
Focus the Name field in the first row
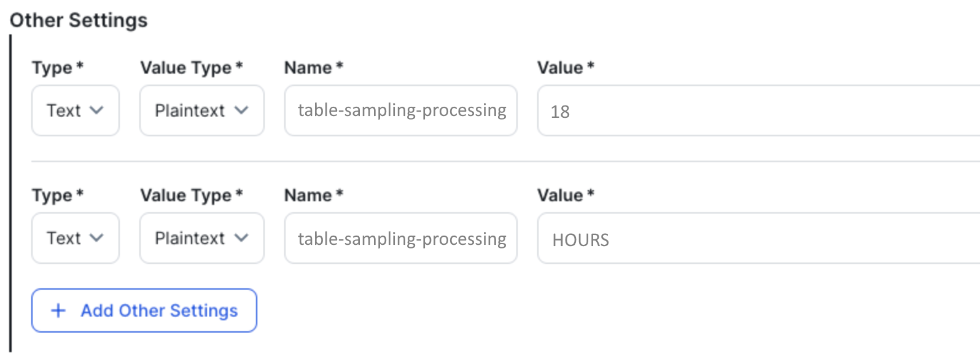400,110
